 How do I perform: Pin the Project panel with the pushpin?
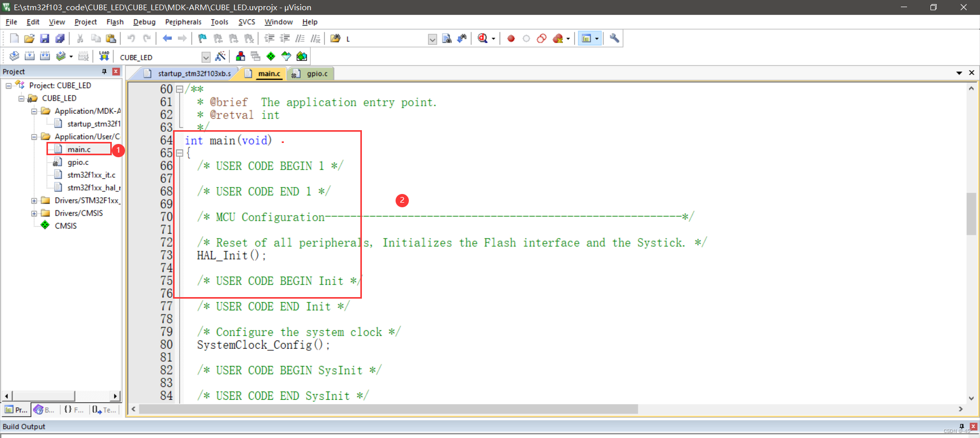[104, 71]
